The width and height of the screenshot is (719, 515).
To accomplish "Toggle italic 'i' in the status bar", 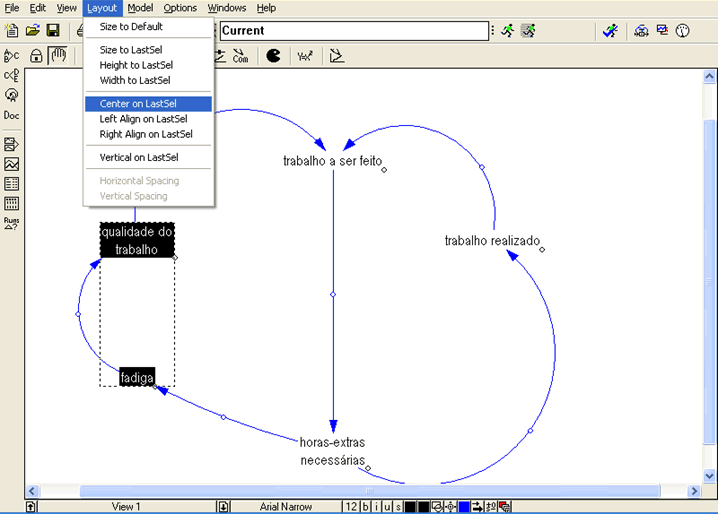I will [376, 507].
